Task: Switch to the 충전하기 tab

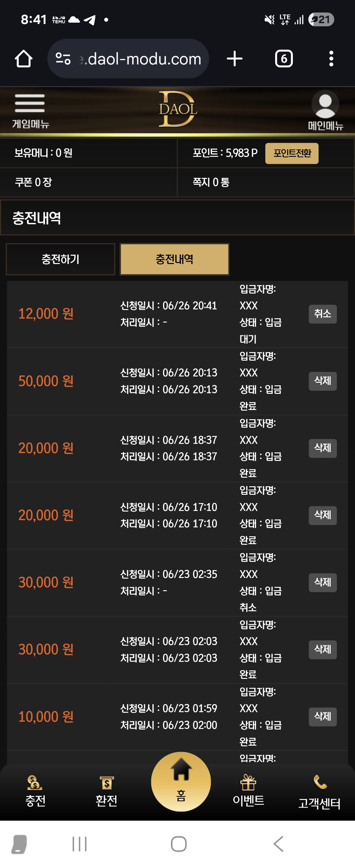Action: (x=60, y=259)
